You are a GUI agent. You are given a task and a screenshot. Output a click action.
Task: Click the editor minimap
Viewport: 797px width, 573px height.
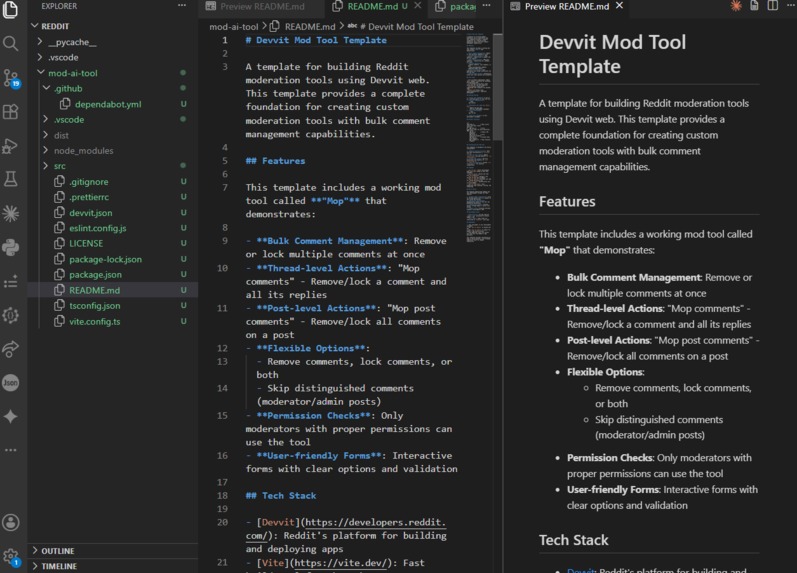pyautogui.click(x=478, y=137)
